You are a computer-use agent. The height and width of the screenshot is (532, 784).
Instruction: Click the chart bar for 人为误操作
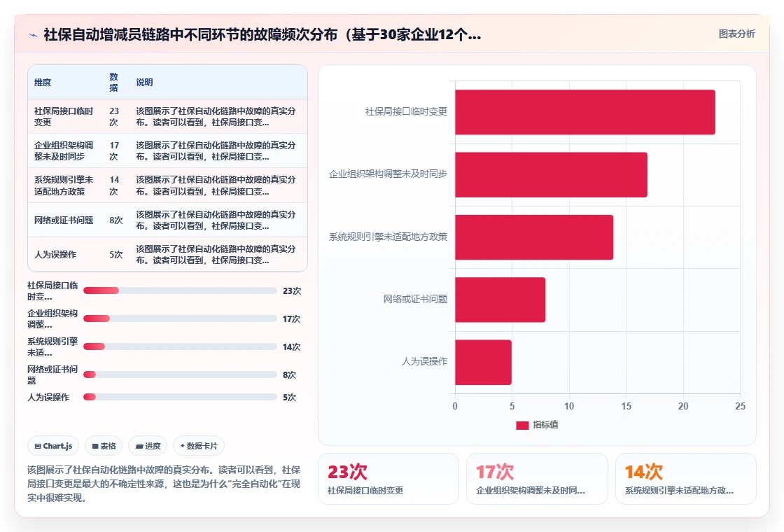(x=483, y=362)
